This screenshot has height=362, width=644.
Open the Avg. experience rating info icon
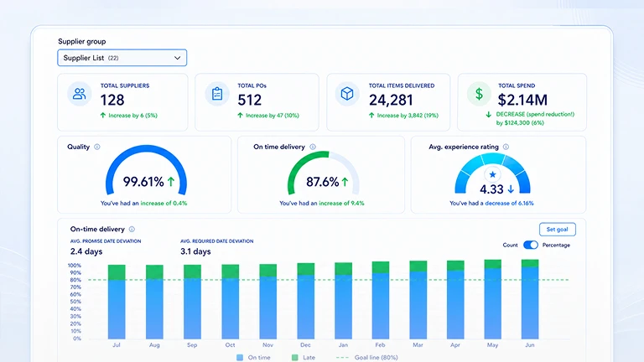pyautogui.click(x=506, y=147)
